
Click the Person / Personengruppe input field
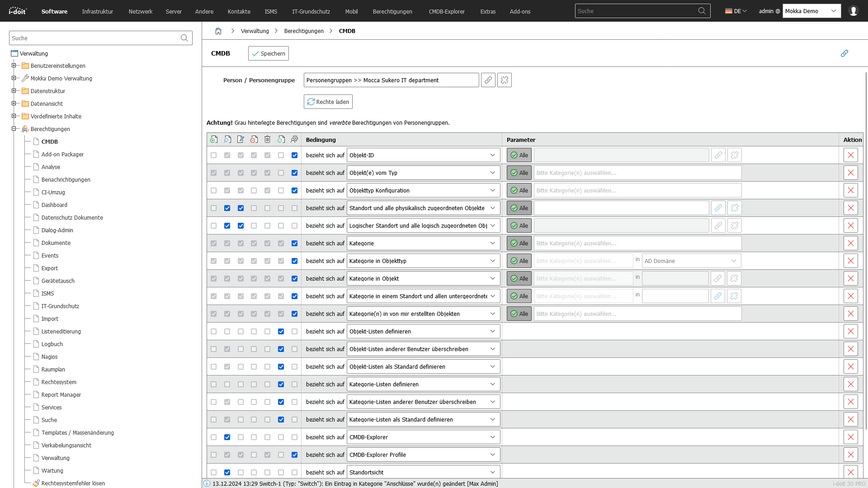[x=392, y=80]
